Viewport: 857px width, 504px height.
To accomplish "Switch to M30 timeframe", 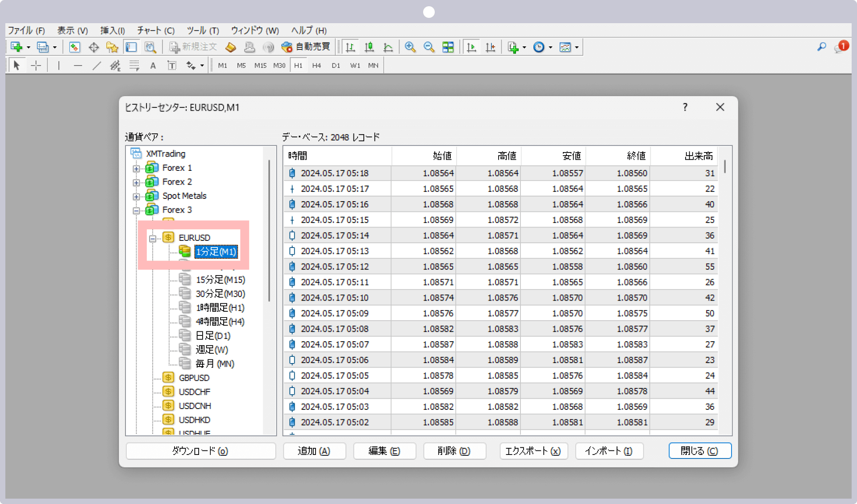I will click(x=279, y=66).
